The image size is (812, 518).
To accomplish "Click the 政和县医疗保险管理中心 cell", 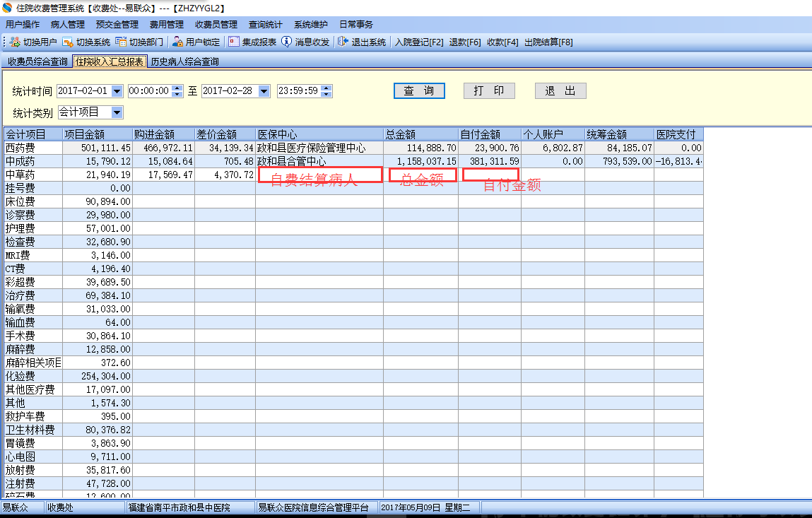I will point(319,148).
